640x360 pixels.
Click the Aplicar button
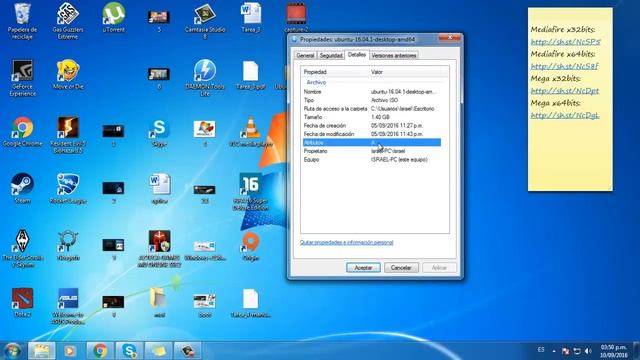click(439, 268)
